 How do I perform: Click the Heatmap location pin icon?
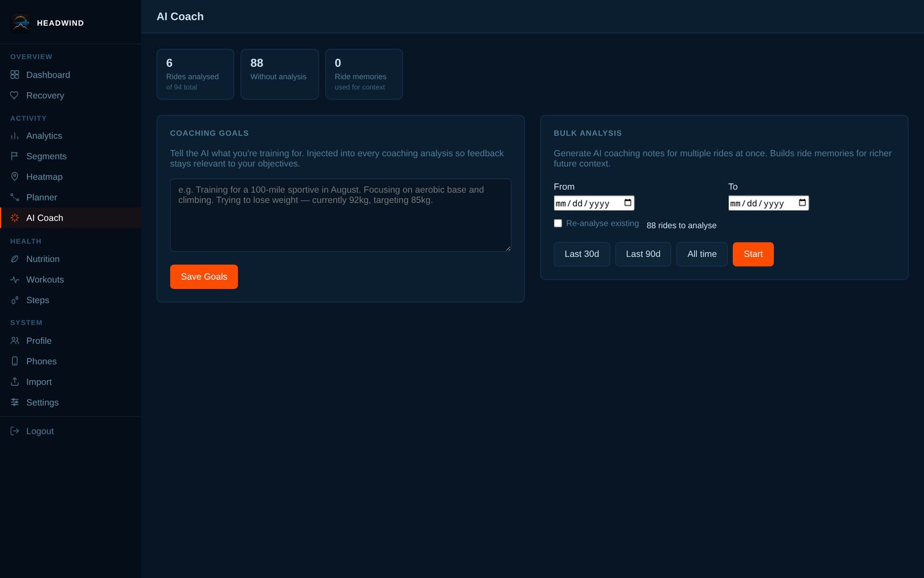point(15,177)
